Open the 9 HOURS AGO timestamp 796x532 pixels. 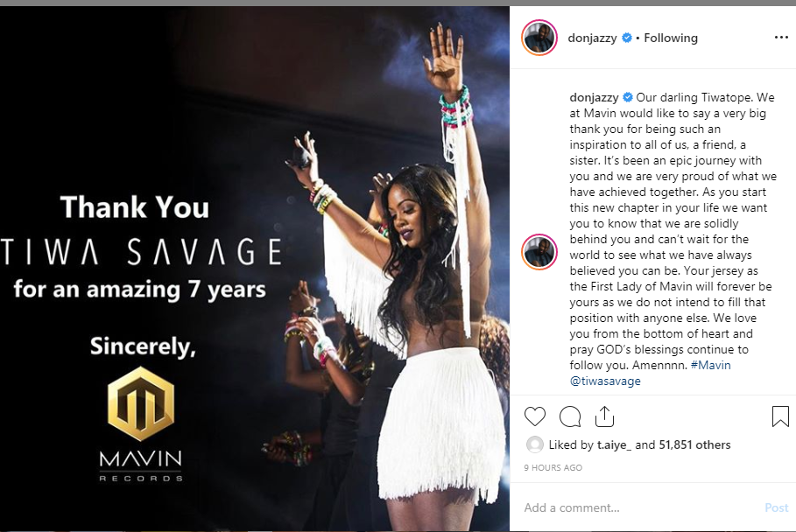click(x=553, y=467)
